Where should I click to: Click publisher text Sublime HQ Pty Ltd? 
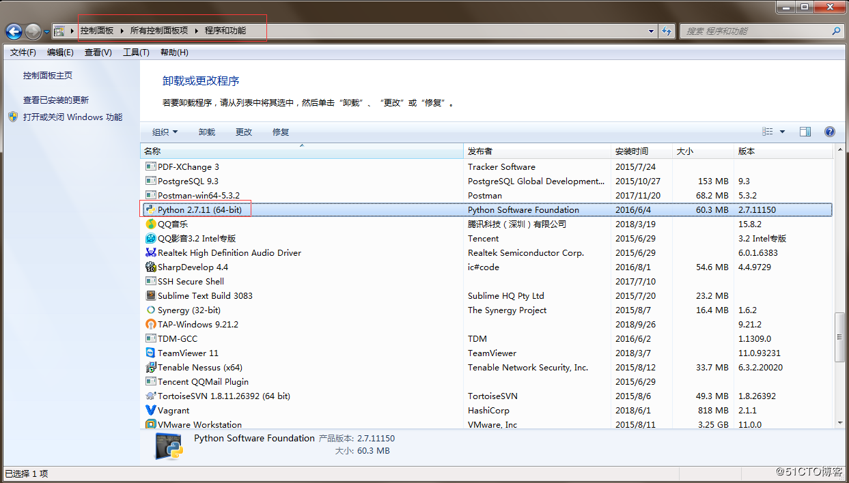(x=506, y=296)
